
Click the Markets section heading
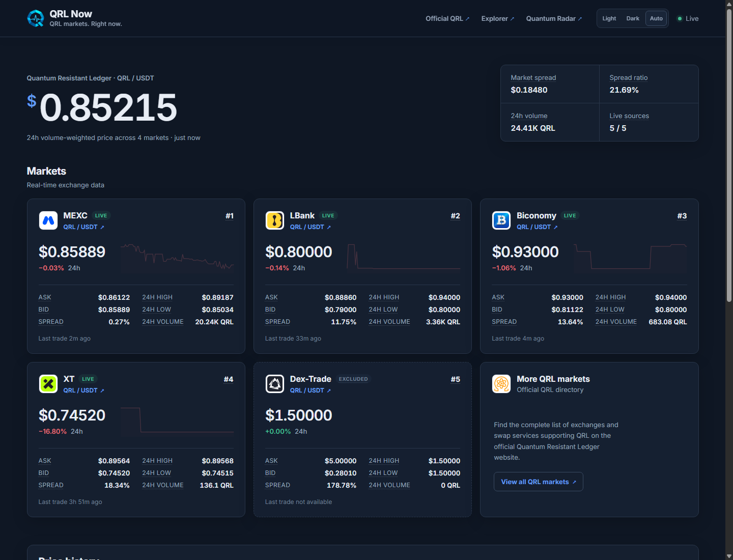46,171
